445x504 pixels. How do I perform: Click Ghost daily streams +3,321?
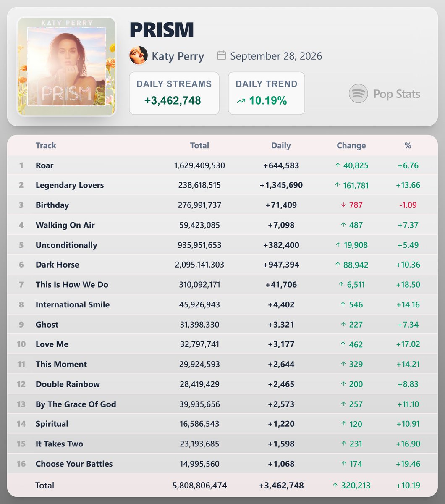click(281, 325)
